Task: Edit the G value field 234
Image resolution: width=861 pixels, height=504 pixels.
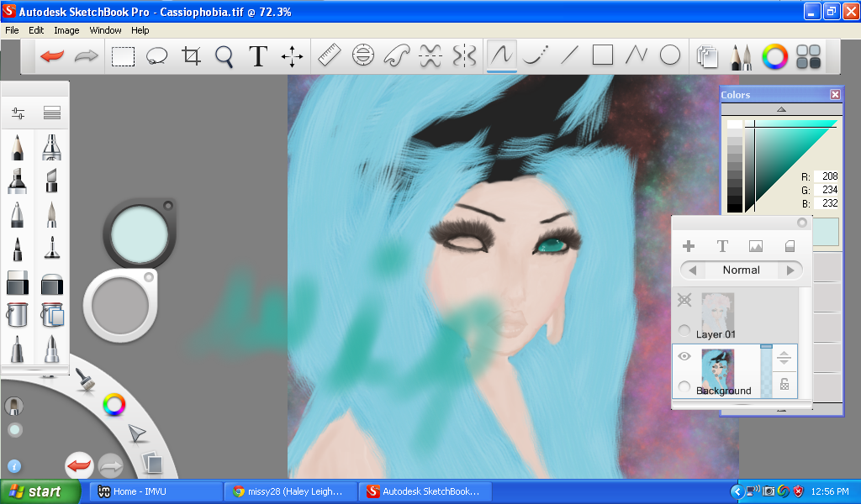Action: 827,190
